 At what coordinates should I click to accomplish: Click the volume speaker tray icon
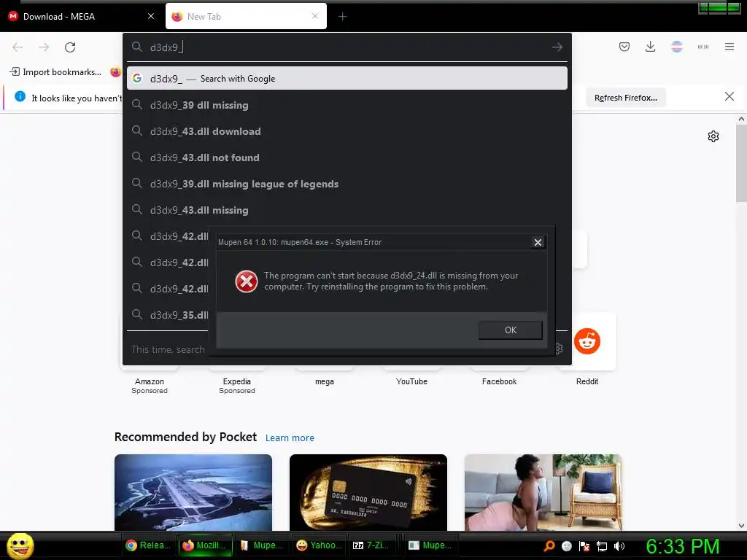[619, 545]
